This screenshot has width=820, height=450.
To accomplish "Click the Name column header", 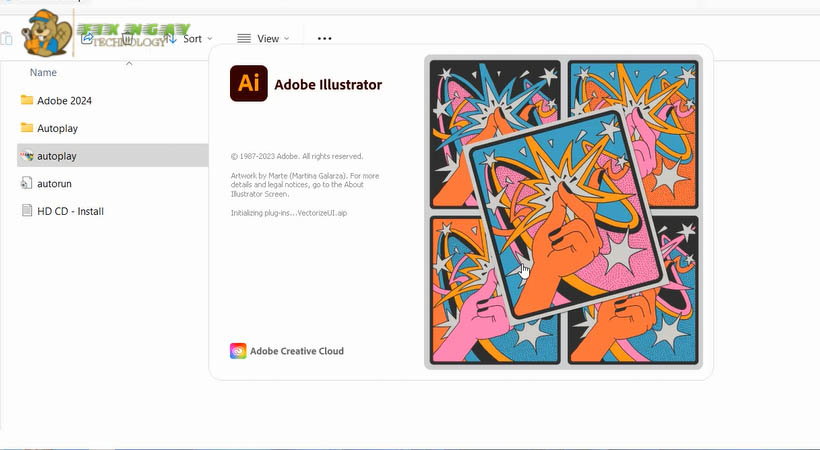I will [43, 73].
